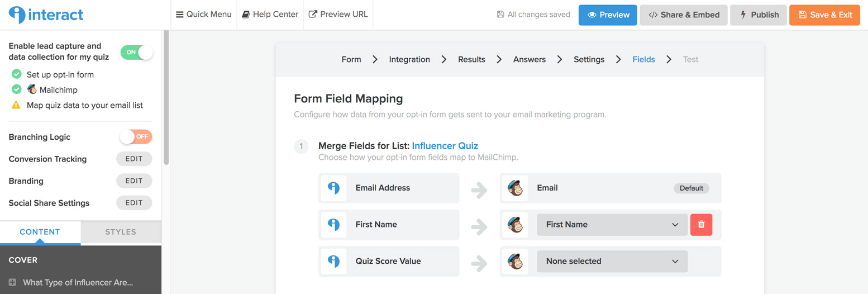The height and width of the screenshot is (294, 868).
Task: Click the sidebar scrollbar
Action: coord(166,98)
